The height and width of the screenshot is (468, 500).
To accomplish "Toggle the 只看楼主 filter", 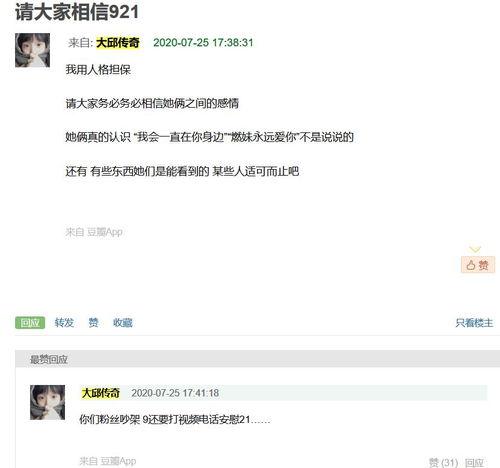I will 474,323.
